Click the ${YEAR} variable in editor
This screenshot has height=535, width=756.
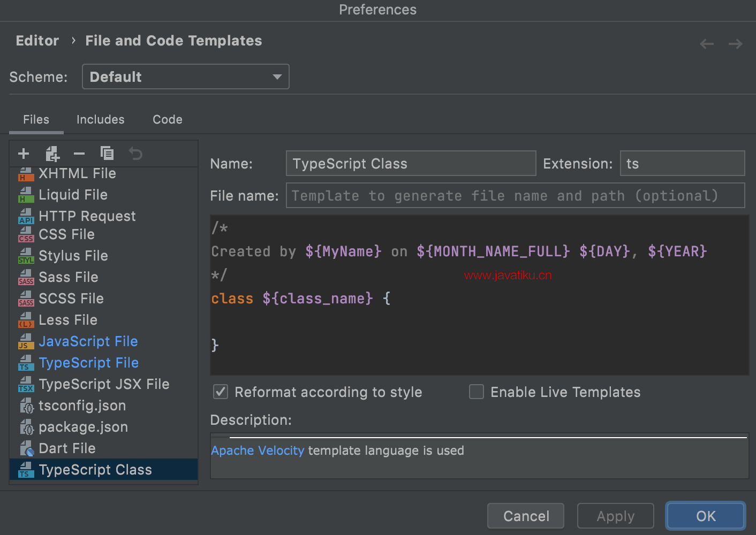click(x=677, y=251)
